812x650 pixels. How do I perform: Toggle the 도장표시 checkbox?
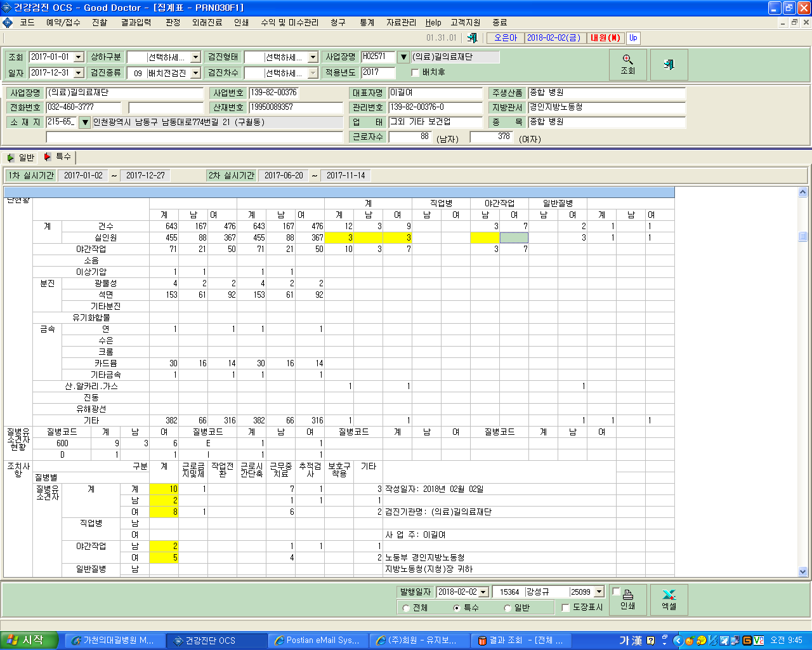point(566,608)
